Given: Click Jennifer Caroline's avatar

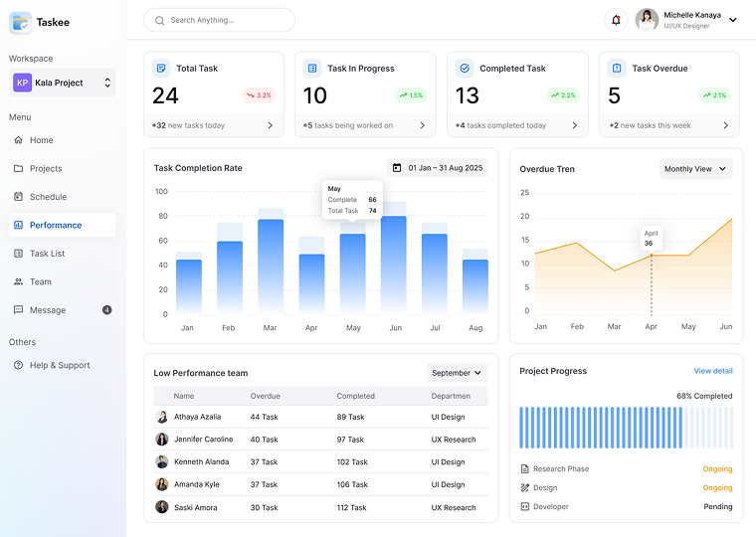Looking at the screenshot, I should tap(161, 440).
